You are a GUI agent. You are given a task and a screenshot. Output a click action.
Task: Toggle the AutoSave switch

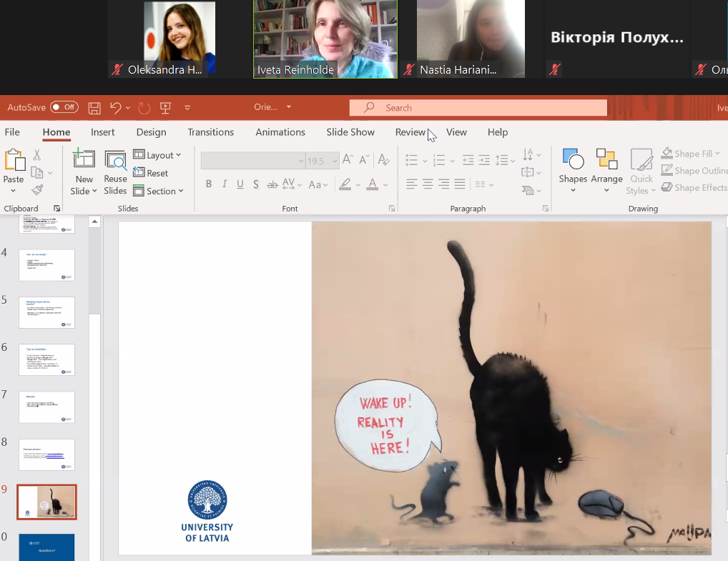coord(64,107)
